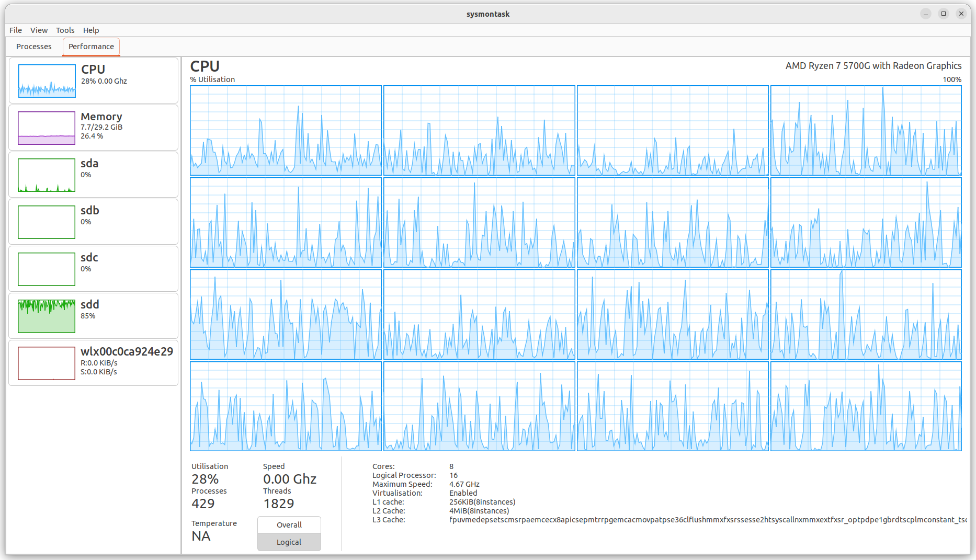Click the first logical core graph
This screenshot has width=976, height=560.
coord(286,130)
